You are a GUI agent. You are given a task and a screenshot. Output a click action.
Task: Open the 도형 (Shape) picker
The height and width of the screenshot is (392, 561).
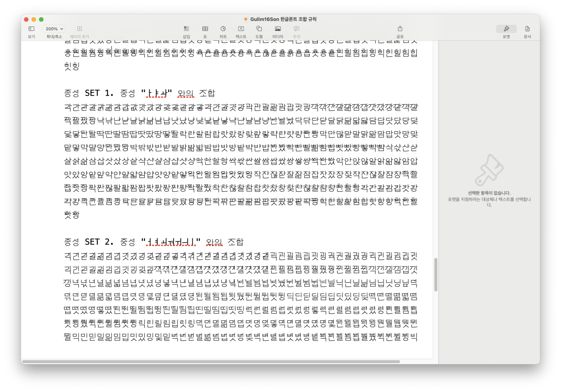259,29
